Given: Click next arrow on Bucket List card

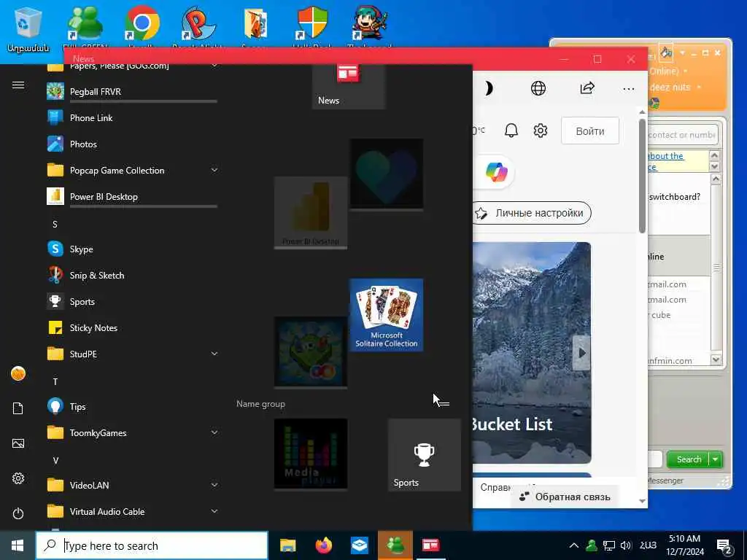Looking at the screenshot, I should [581, 353].
